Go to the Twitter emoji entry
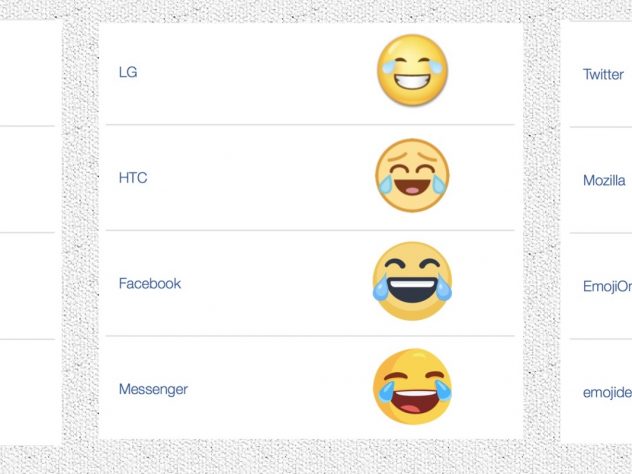This screenshot has height=474, width=632. [603, 74]
